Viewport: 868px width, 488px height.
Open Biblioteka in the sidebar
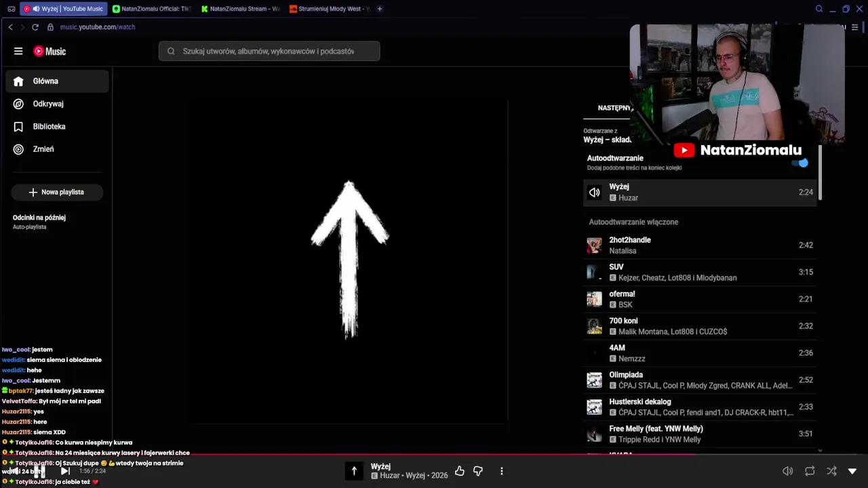[x=58, y=127]
